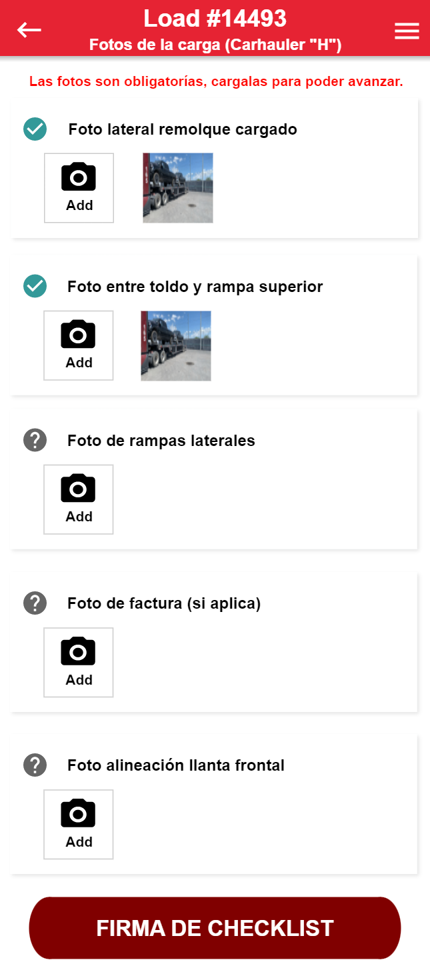Click question mark icon for Foto de factura
The width and height of the screenshot is (430, 980).
35,603
